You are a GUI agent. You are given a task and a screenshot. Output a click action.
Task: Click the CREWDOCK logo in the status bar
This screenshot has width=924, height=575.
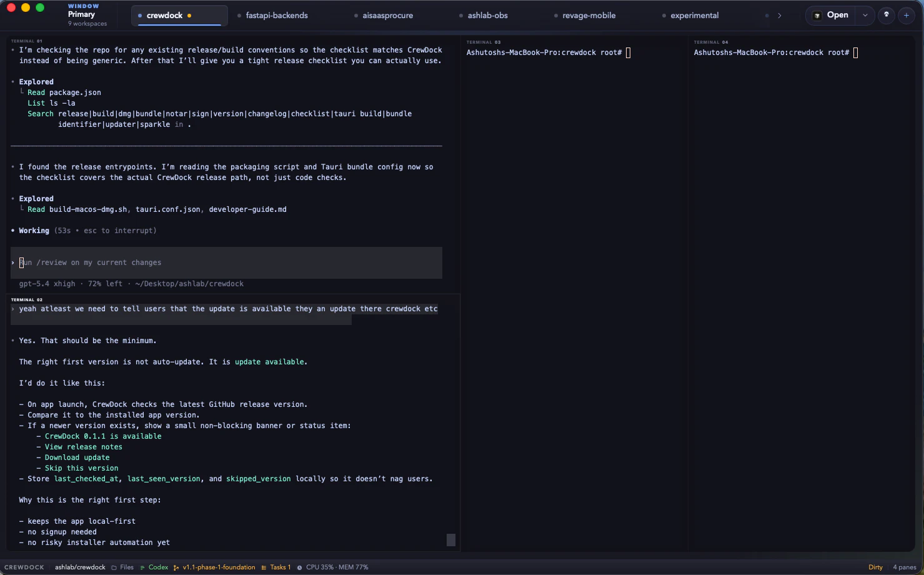24,567
